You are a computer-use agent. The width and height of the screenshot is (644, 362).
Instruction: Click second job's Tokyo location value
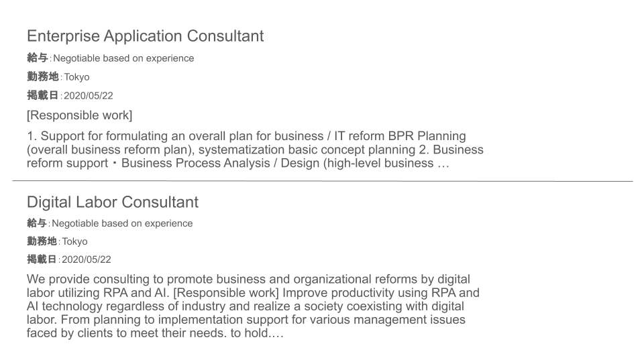point(74,241)
